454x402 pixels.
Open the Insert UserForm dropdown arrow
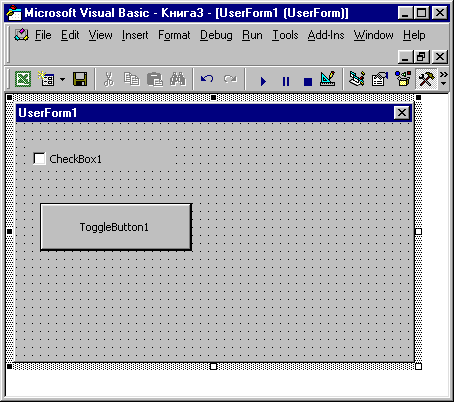(63, 80)
